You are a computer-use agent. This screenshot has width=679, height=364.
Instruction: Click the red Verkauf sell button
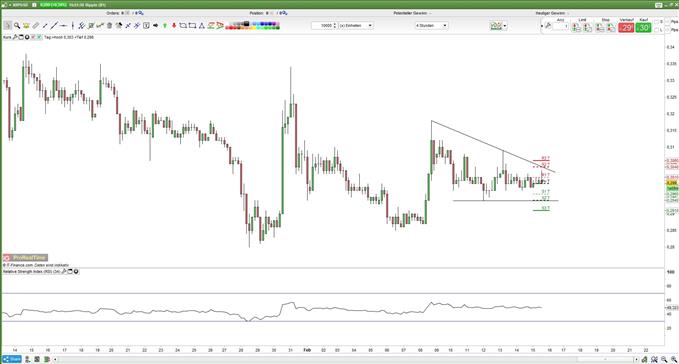(x=626, y=28)
